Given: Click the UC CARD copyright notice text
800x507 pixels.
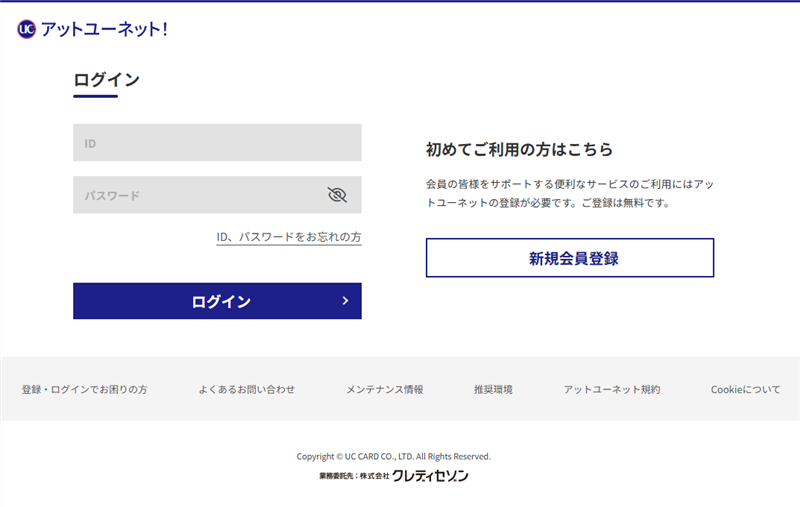Looking at the screenshot, I should [x=393, y=456].
